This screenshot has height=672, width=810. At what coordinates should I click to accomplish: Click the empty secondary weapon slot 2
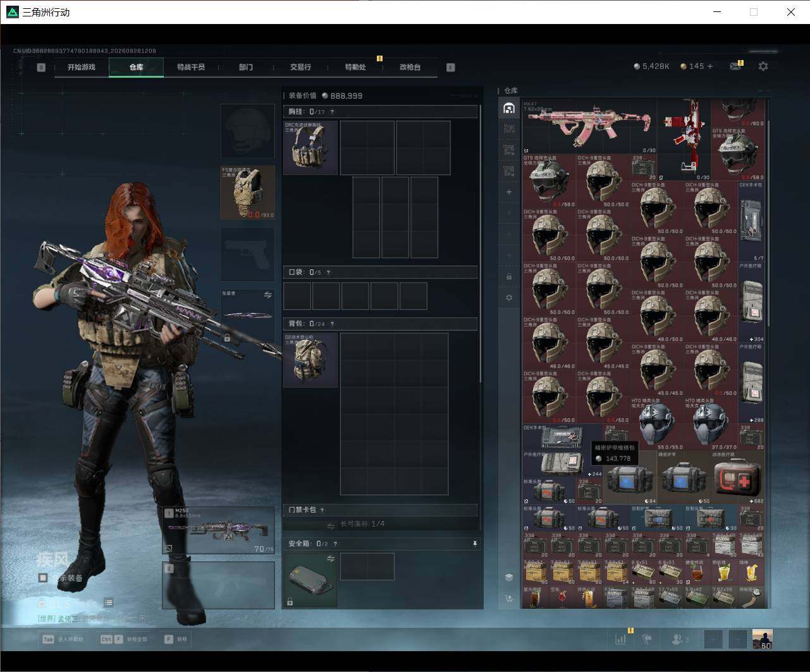tap(219, 585)
